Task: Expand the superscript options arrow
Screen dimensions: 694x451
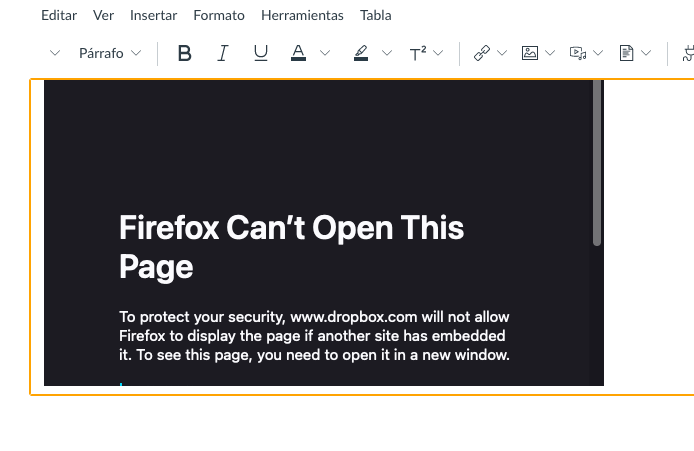Action: click(x=438, y=53)
